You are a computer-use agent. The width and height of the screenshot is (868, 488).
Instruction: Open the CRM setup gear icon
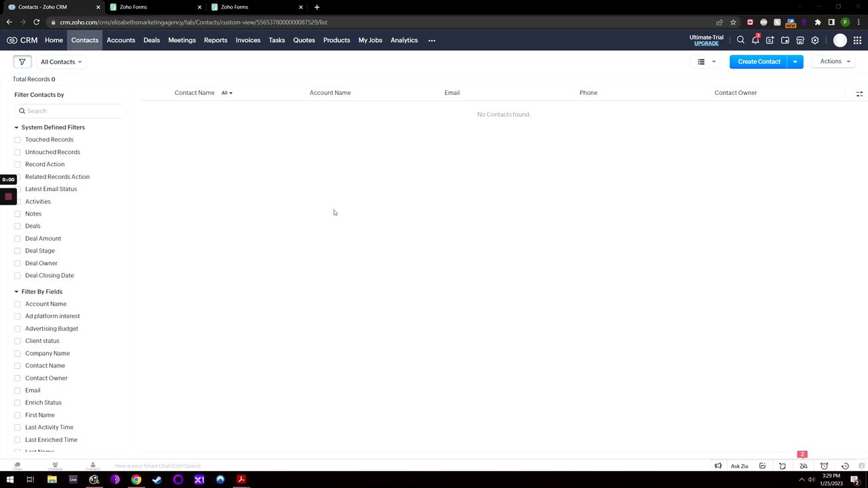click(x=815, y=40)
